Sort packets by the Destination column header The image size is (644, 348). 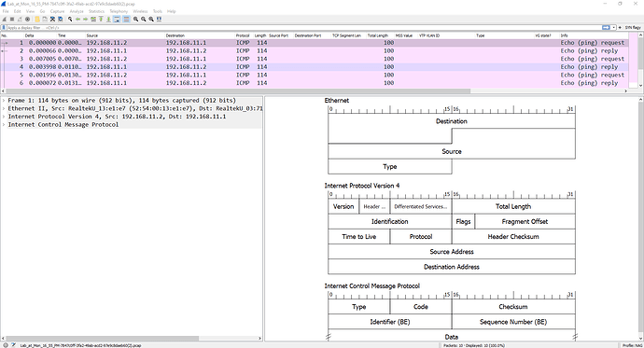[200, 35]
